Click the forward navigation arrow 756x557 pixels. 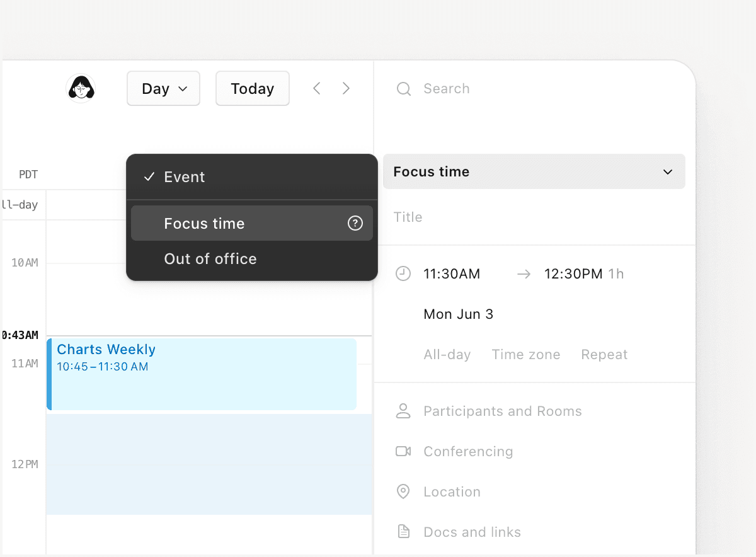[x=346, y=88]
